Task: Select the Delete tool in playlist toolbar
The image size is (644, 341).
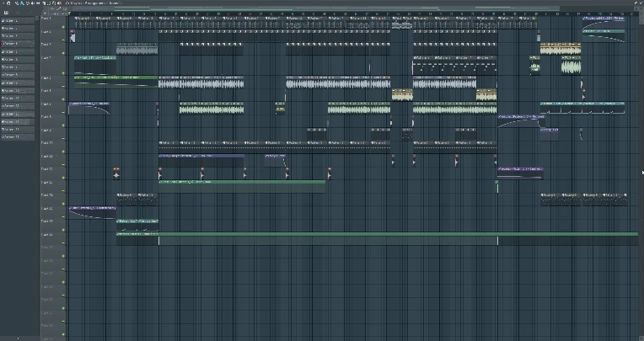Action: coord(27,3)
